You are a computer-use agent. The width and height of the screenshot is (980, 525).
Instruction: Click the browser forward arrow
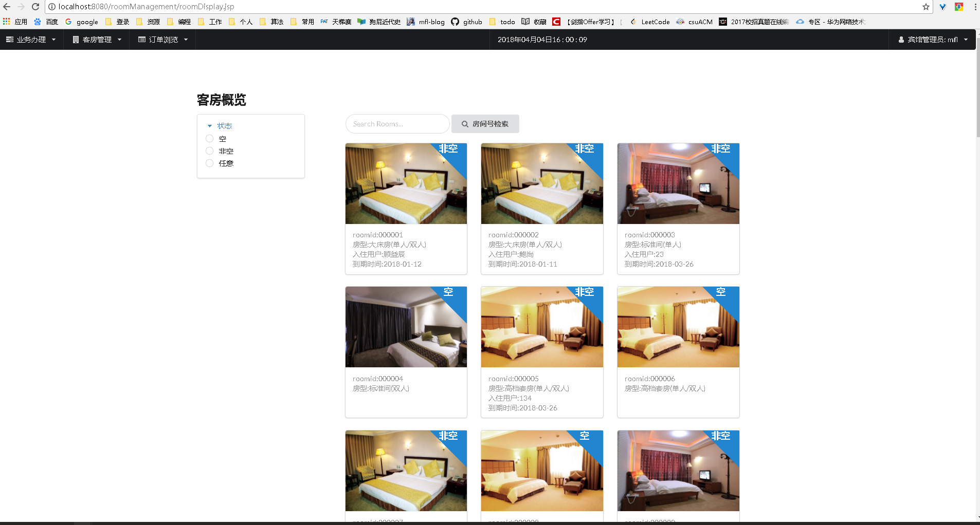[x=21, y=7]
